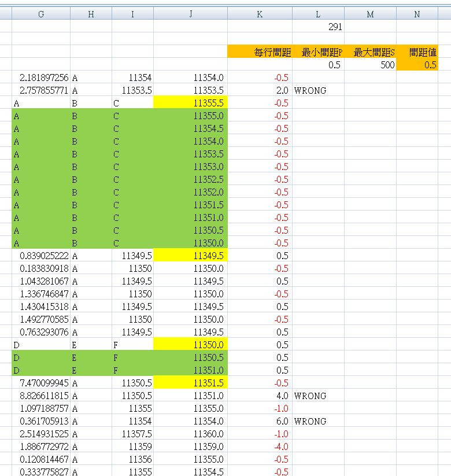This screenshot has height=476, width=451.
Task: Click cell 2.757855771
Action: tap(41, 90)
